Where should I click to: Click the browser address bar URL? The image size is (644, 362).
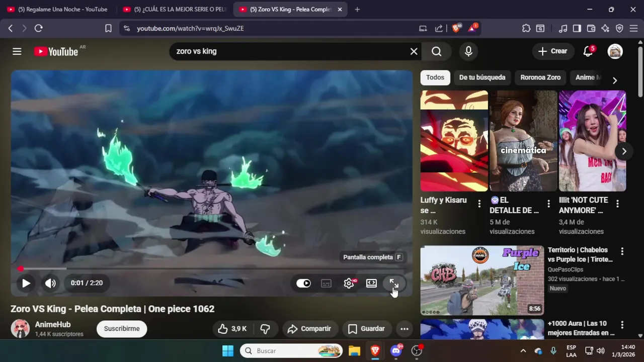[190, 29]
